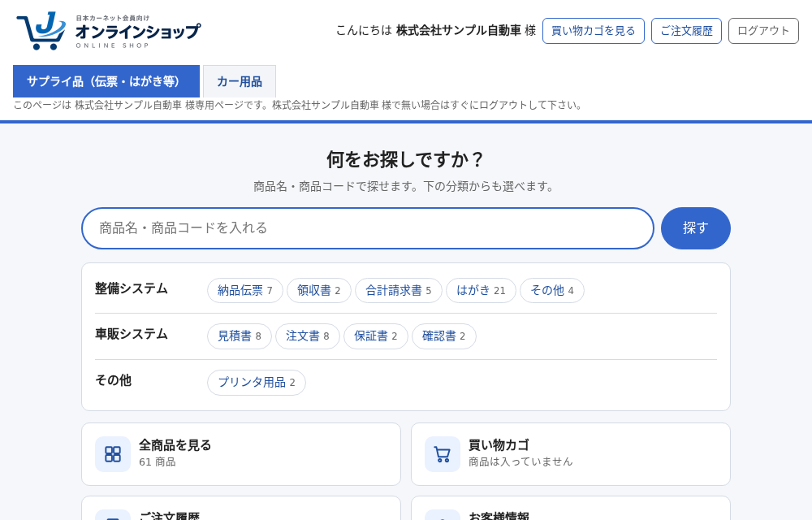Open ご注文履歴 in the header
Image resolution: width=812 pixels, height=520 pixels.
[x=686, y=31]
